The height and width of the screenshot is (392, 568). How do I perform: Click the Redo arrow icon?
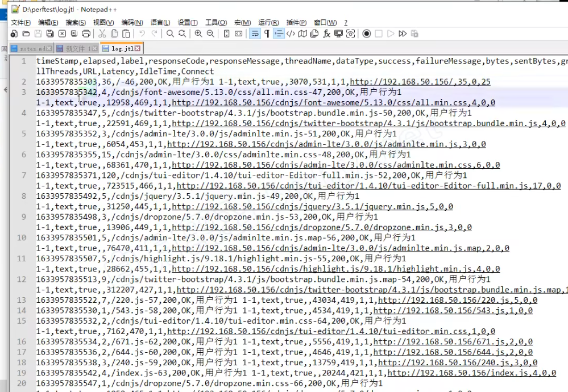coord(154,34)
